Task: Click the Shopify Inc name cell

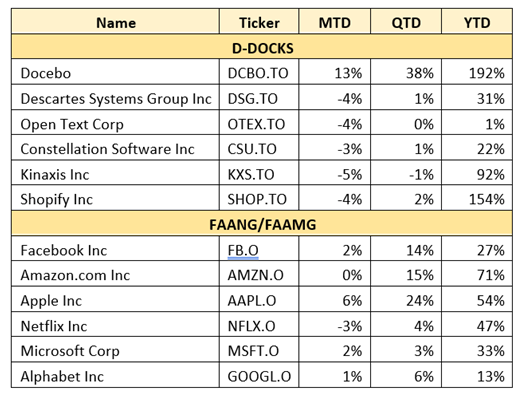Action: 115,198
